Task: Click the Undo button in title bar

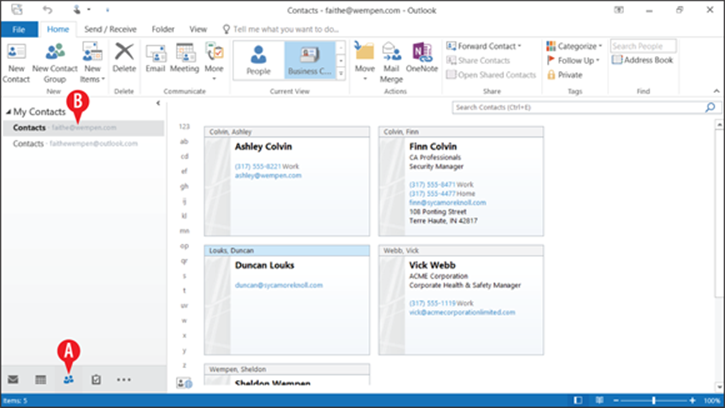Action: [47, 10]
